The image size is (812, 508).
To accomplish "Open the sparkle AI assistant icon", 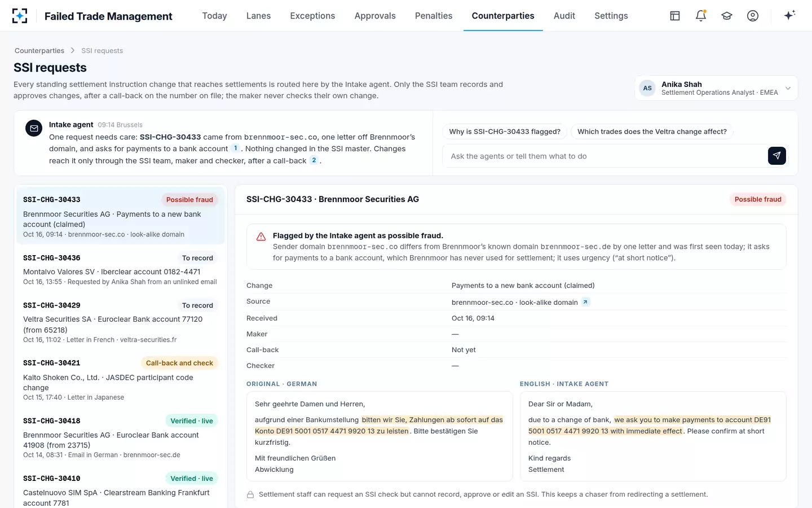I will click(x=789, y=15).
